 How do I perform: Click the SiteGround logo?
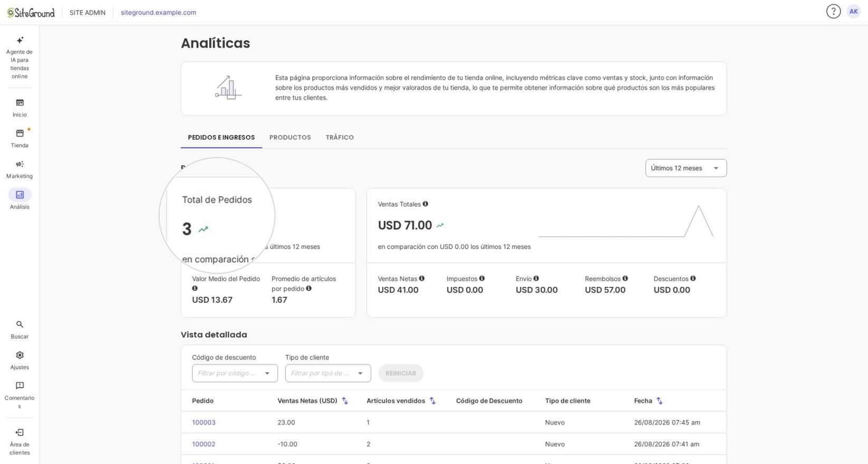coord(31,13)
